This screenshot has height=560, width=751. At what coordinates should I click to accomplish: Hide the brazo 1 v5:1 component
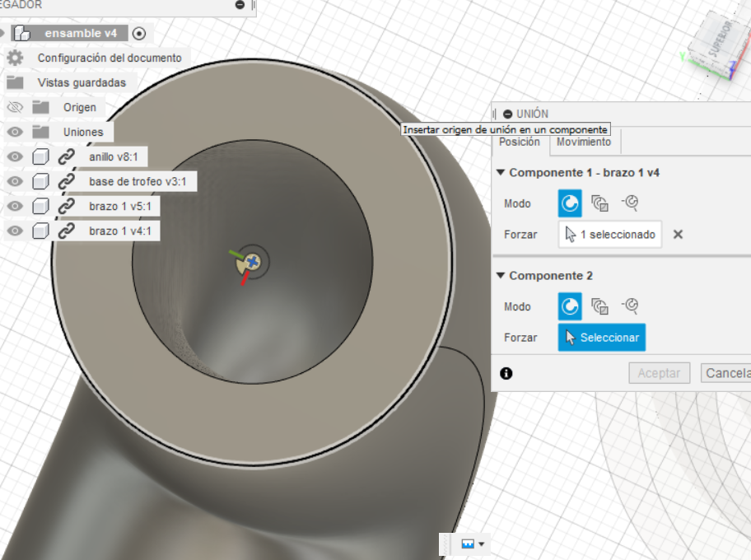point(15,206)
